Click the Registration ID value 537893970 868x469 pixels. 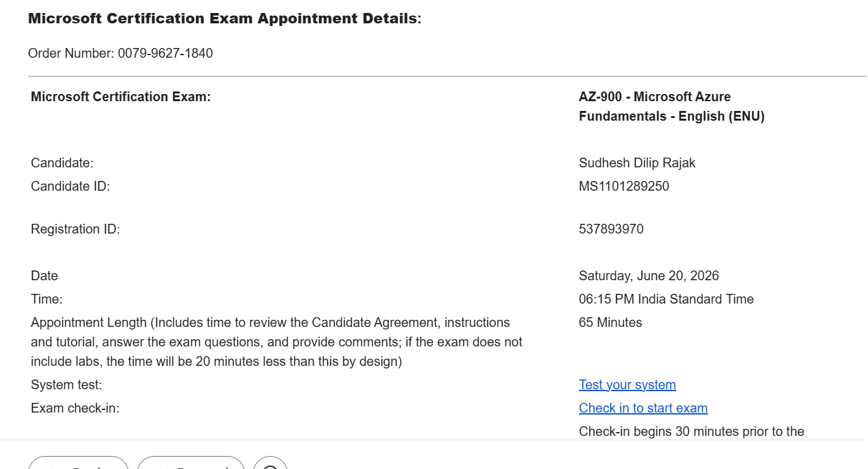coord(611,229)
